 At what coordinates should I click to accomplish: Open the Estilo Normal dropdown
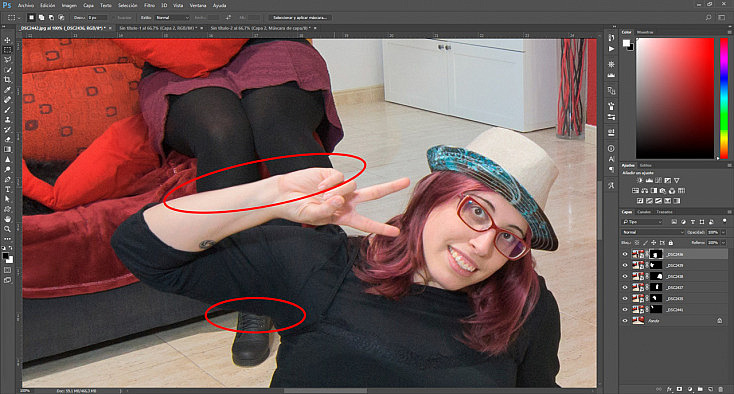tap(172, 17)
